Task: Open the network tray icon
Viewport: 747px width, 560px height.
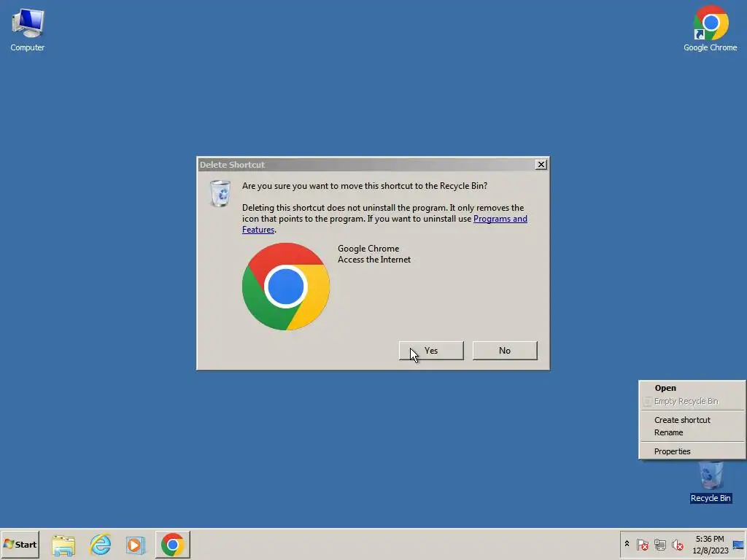Action: point(659,544)
